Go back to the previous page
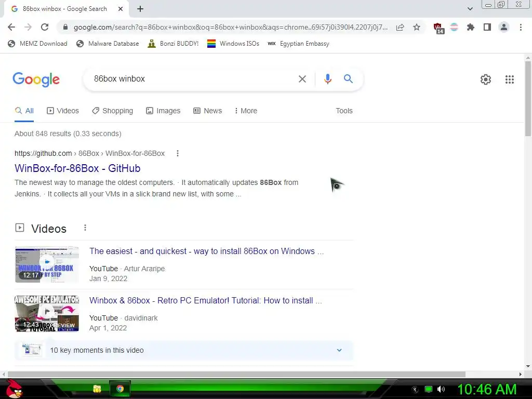 (x=11, y=27)
